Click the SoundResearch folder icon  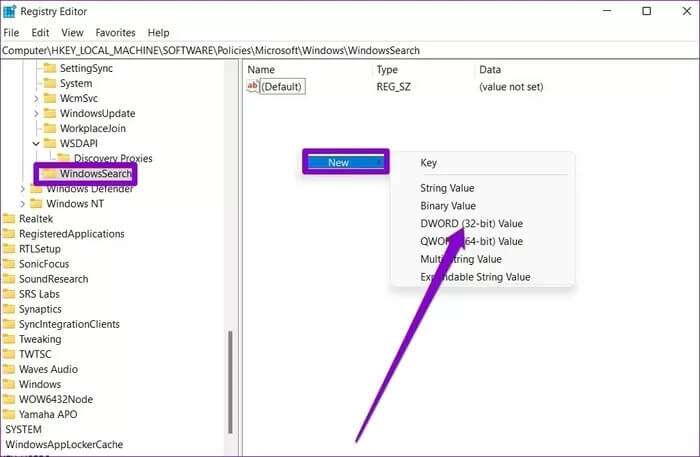pos(9,279)
